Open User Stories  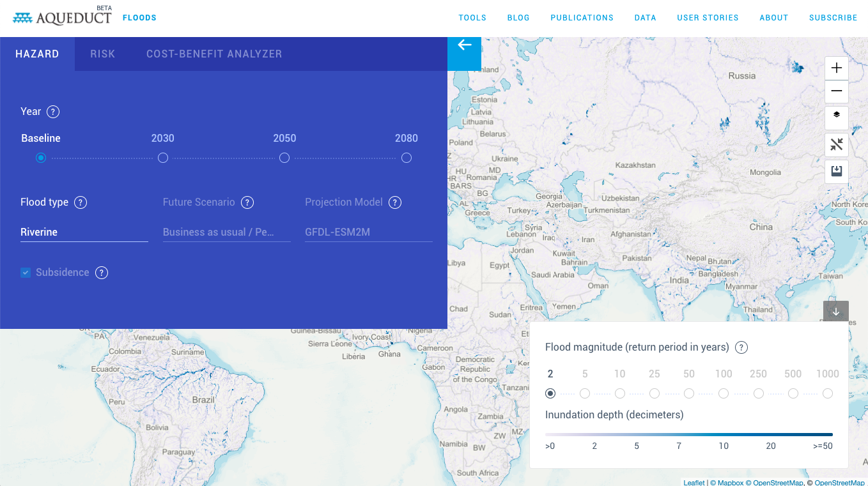coord(708,18)
